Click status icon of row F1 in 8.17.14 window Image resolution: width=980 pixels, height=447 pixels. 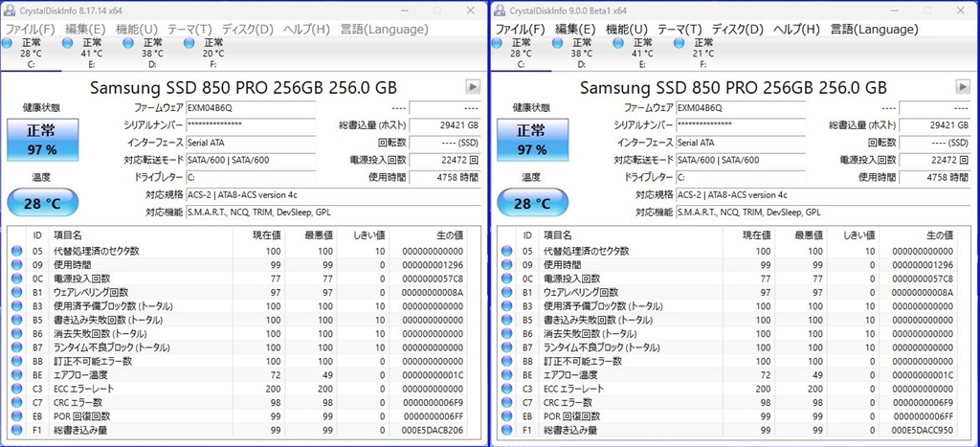pos(17,430)
